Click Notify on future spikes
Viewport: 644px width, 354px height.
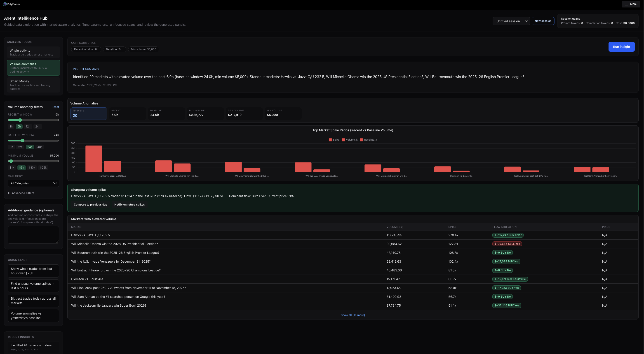(129, 204)
